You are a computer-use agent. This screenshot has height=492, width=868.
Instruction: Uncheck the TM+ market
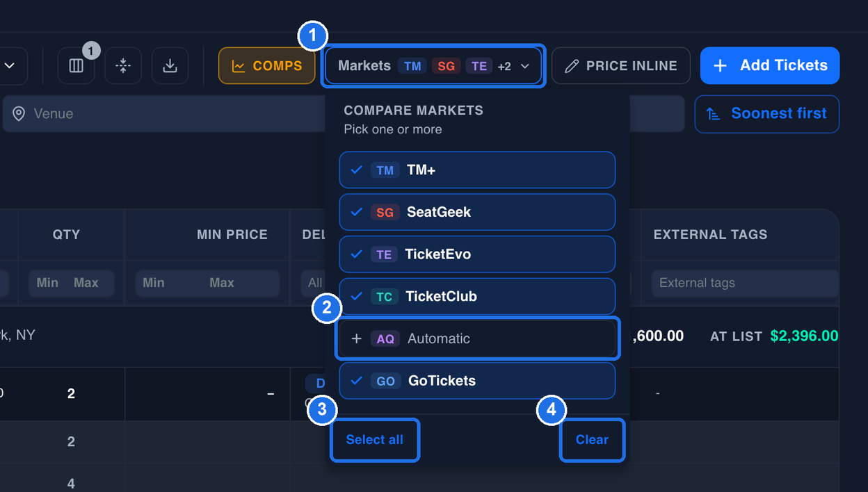point(477,170)
